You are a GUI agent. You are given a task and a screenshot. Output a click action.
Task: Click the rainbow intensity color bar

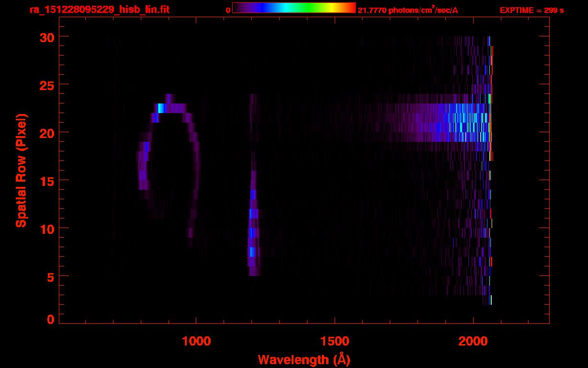(294, 8)
